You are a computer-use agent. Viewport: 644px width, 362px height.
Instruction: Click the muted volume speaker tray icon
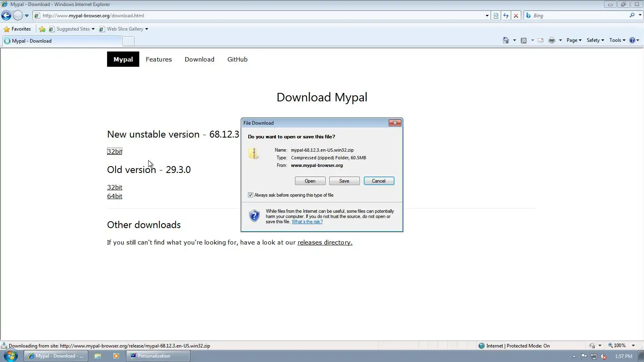[x=603, y=356]
